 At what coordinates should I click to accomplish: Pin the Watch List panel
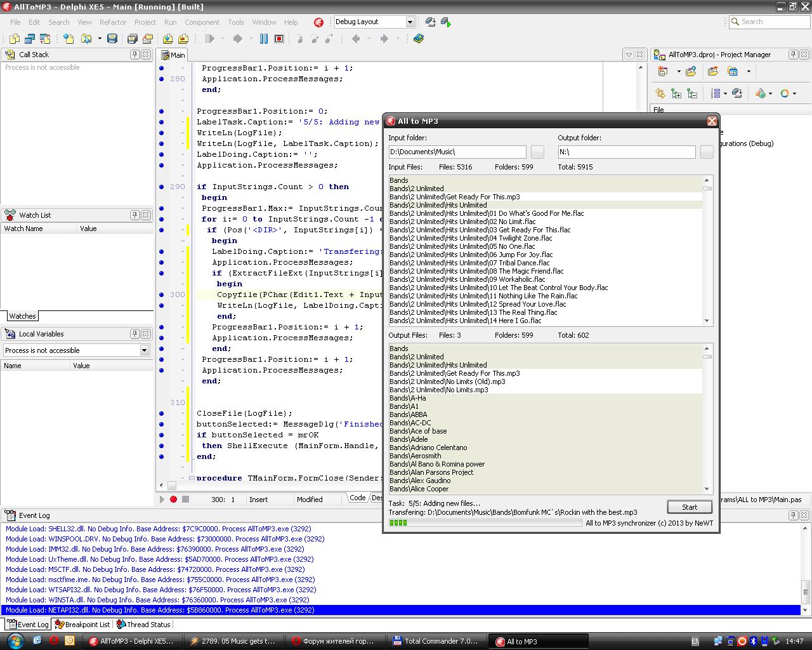click(x=134, y=215)
